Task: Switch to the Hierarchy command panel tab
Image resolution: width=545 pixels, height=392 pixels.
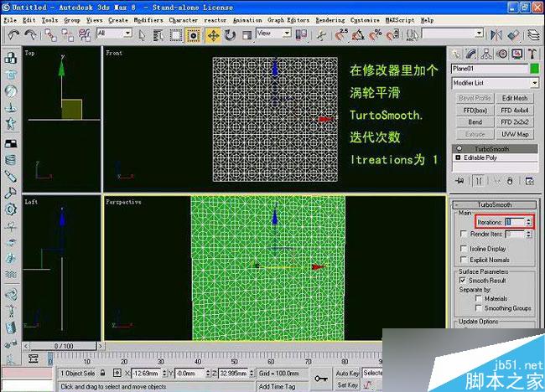Action: 486,54
